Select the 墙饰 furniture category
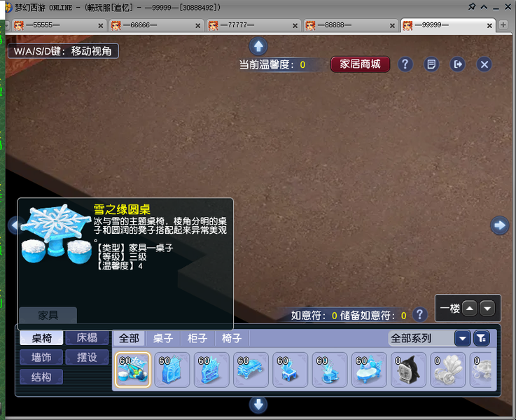This screenshot has height=420, width=516. tap(41, 357)
